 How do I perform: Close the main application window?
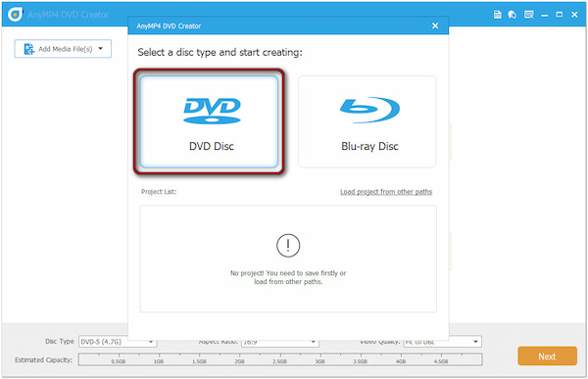(x=574, y=15)
